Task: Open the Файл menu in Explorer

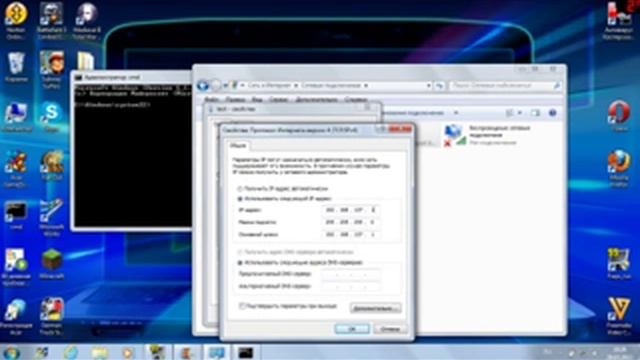Action: pos(211,99)
